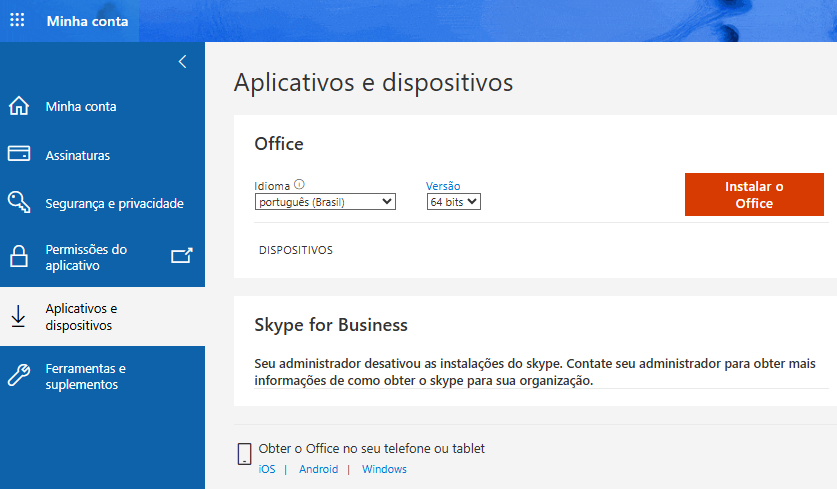Viewport: 837px width, 489px height.
Task: Open the iOS download link
Action: [267, 469]
